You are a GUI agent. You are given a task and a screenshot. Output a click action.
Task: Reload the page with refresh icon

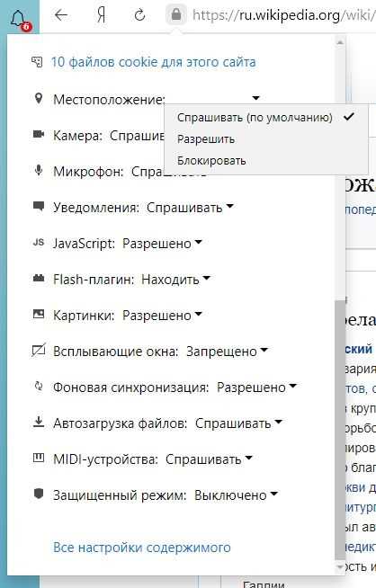140,15
